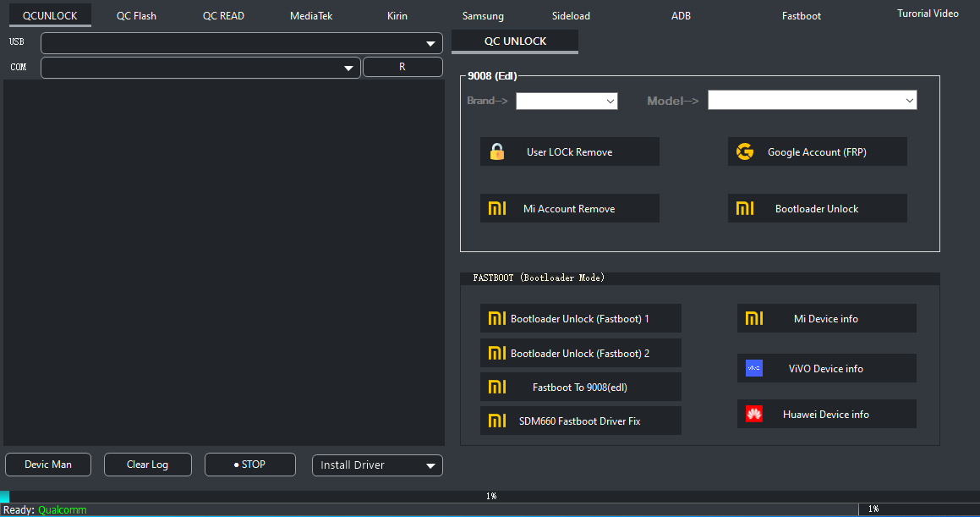The height and width of the screenshot is (517, 980).
Task: Click the 9008 (Edl) group title
Action: [x=492, y=75]
